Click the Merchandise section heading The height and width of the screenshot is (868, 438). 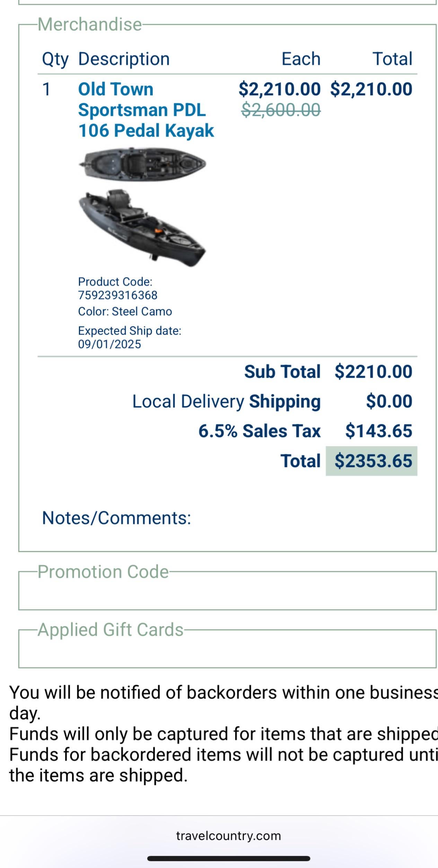click(x=90, y=25)
